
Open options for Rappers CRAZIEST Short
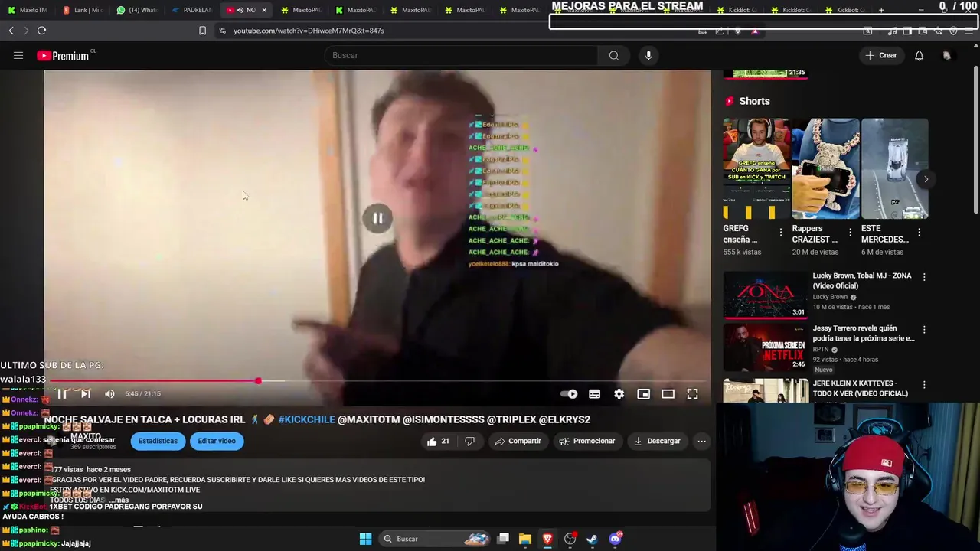[x=850, y=232]
